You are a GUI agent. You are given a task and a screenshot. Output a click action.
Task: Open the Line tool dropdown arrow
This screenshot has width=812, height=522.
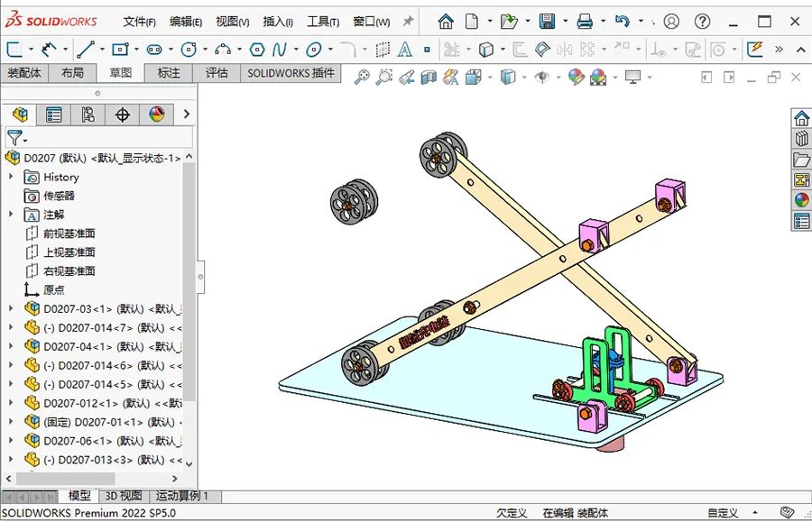tap(102, 50)
